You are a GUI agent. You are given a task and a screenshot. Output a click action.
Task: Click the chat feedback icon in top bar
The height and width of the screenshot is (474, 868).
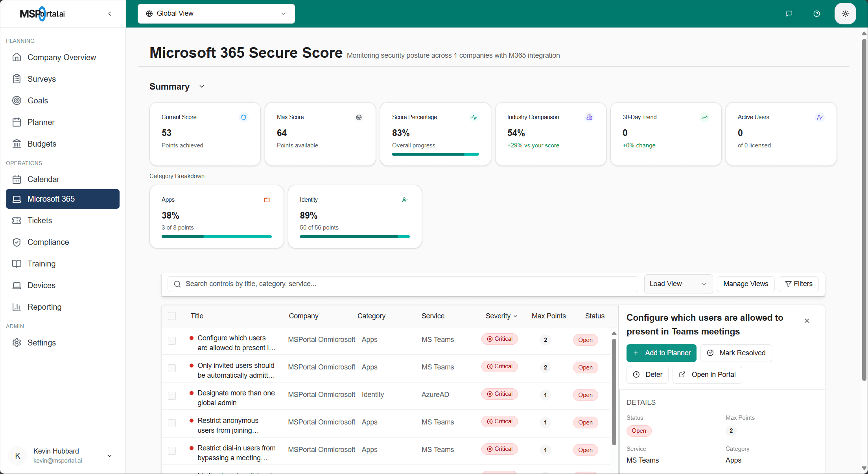pos(789,13)
